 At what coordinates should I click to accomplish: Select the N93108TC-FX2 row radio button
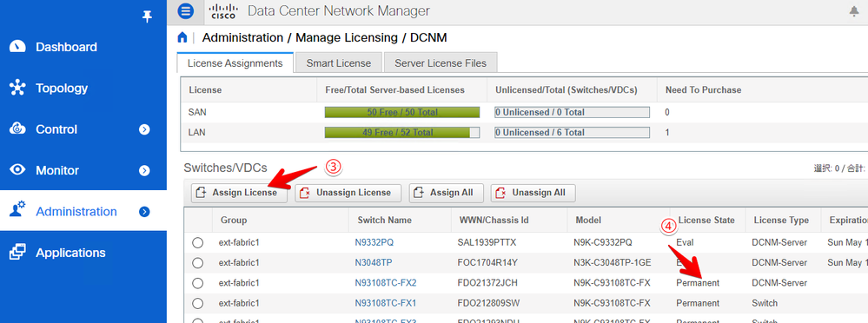tap(197, 283)
